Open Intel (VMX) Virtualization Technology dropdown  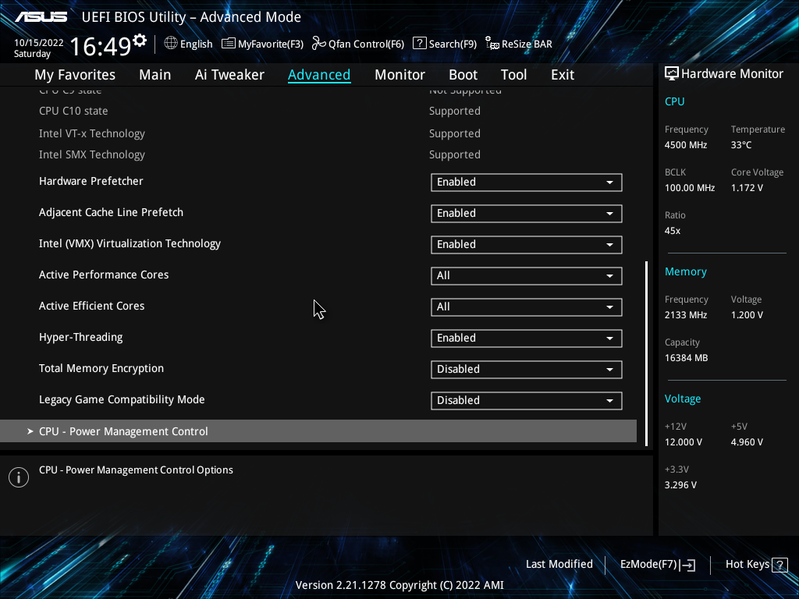[526, 244]
